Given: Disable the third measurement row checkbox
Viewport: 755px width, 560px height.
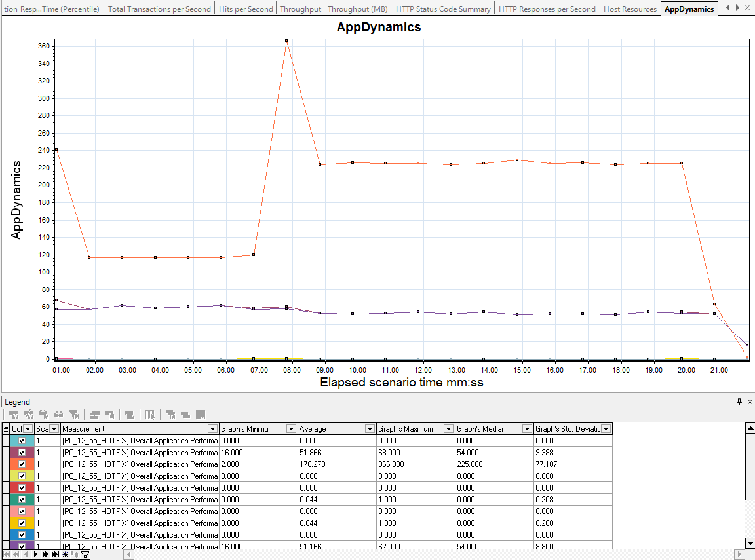Looking at the screenshot, I should click(x=22, y=464).
